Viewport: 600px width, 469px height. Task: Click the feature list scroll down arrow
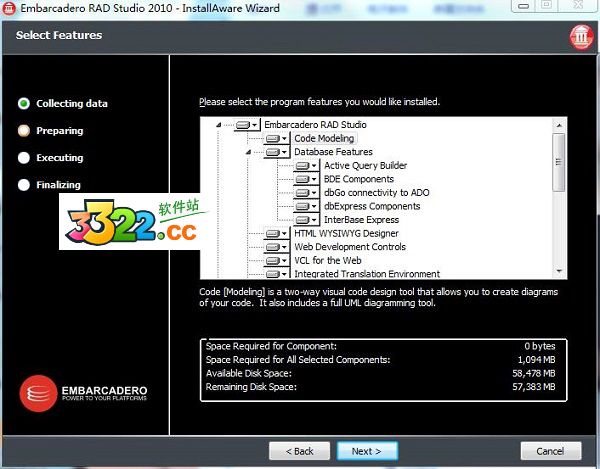pos(559,272)
